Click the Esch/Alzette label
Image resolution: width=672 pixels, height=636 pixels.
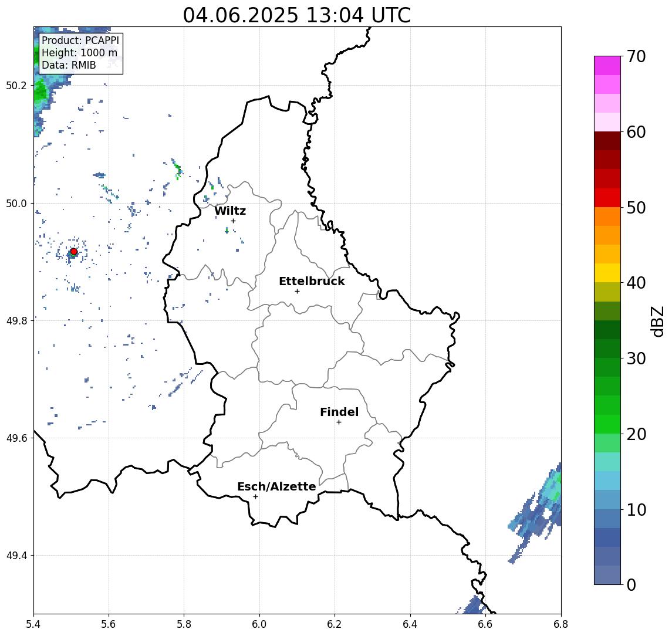tap(276, 486)
